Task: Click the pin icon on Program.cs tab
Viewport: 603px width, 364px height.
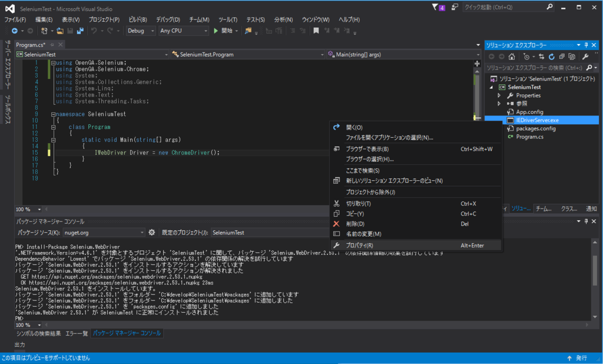Action: (52, 45)
